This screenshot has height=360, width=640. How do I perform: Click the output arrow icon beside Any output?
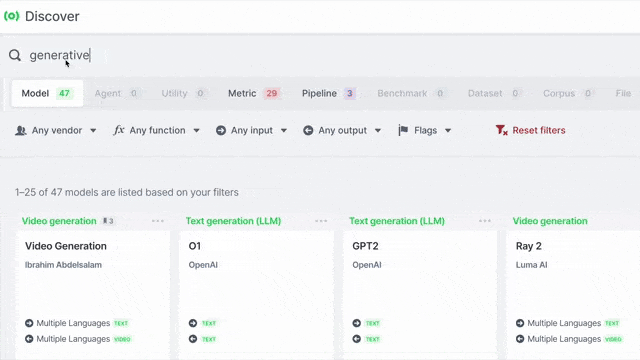(308, 131)
